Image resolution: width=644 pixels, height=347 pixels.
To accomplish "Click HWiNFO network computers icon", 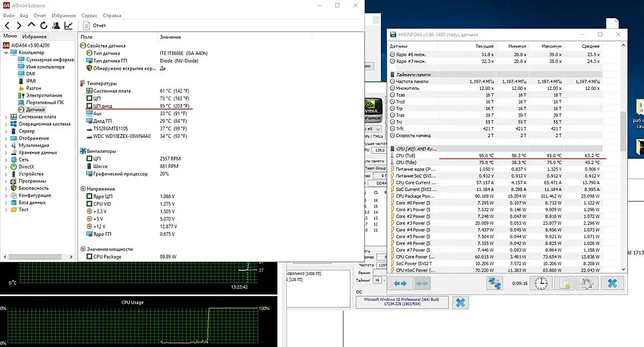I will [494, 283].
